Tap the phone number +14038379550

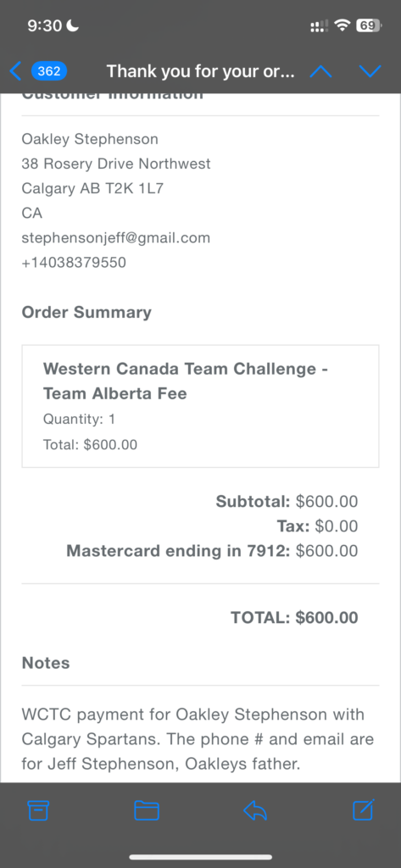(x=74, y=263)
